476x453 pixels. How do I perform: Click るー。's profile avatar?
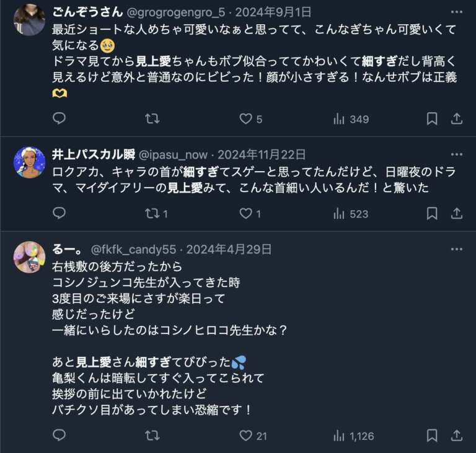coord(29,257)
